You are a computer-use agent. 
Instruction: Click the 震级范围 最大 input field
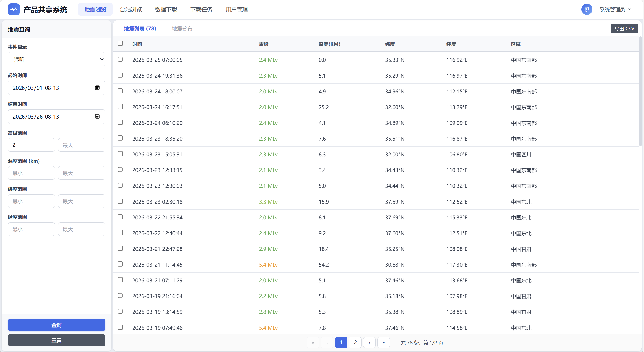81,145
